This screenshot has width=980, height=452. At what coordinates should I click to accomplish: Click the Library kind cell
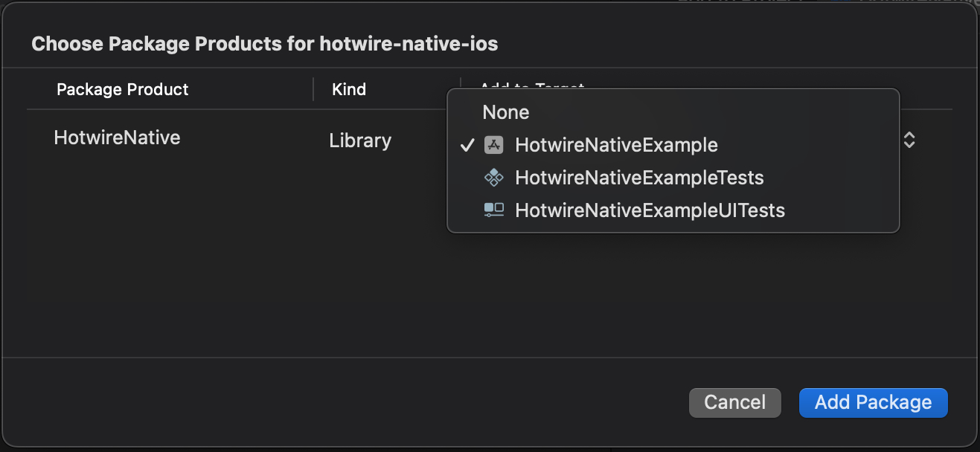(360, 141)
